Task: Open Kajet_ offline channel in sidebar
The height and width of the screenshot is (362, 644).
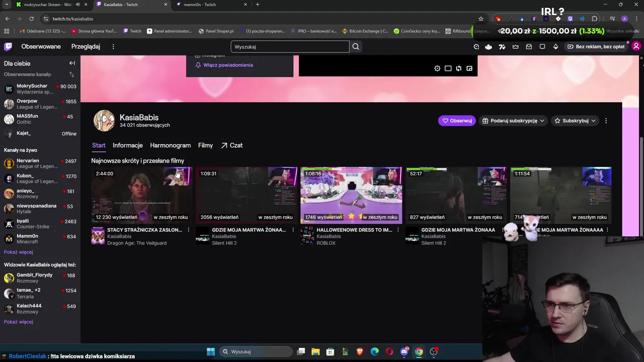Action: (40, 133)
